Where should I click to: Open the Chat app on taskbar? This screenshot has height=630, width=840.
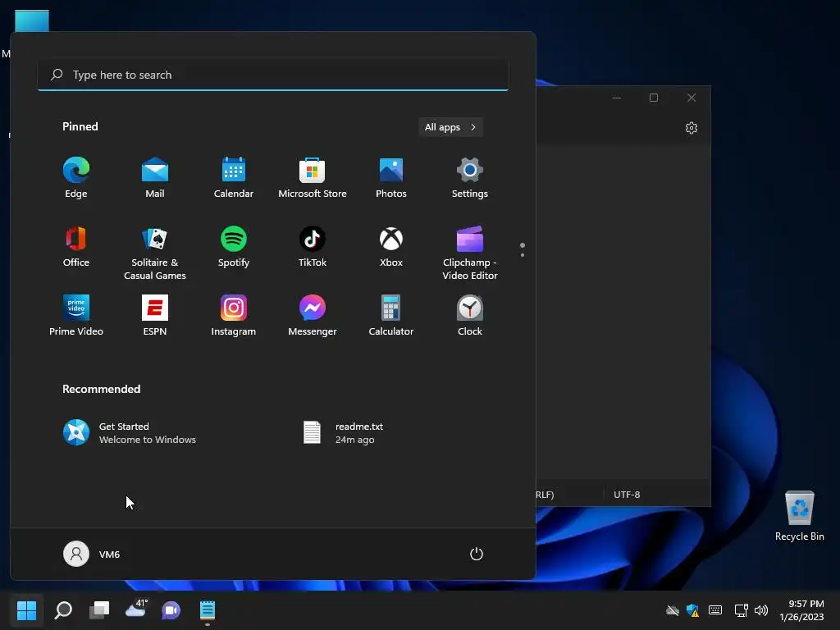tap(171, 610)
